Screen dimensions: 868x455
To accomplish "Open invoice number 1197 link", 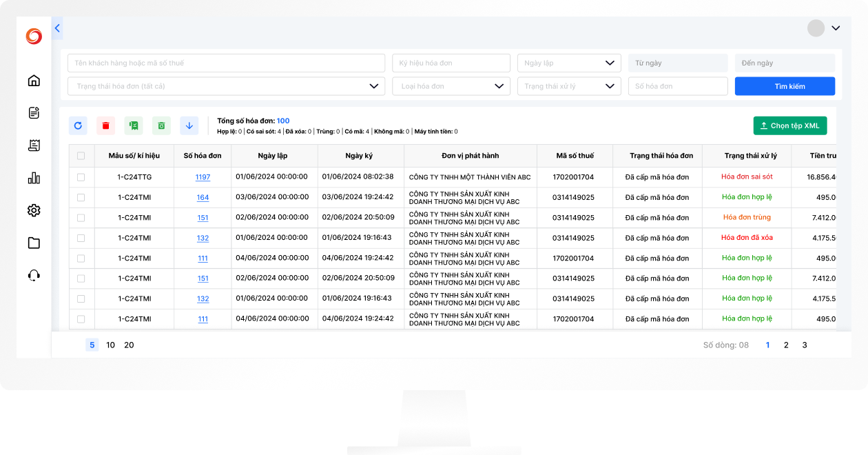I will click(203, 177).
